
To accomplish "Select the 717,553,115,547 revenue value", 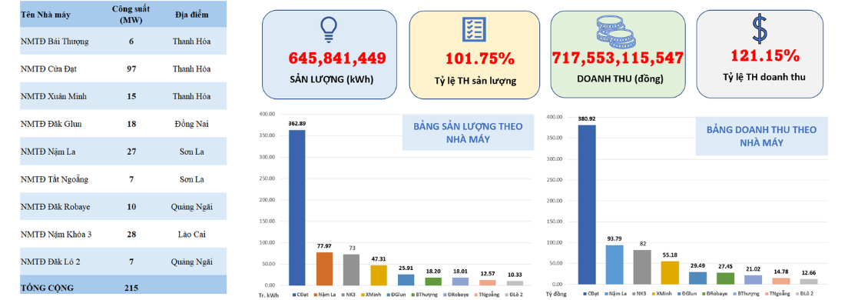I will point(618,58).
